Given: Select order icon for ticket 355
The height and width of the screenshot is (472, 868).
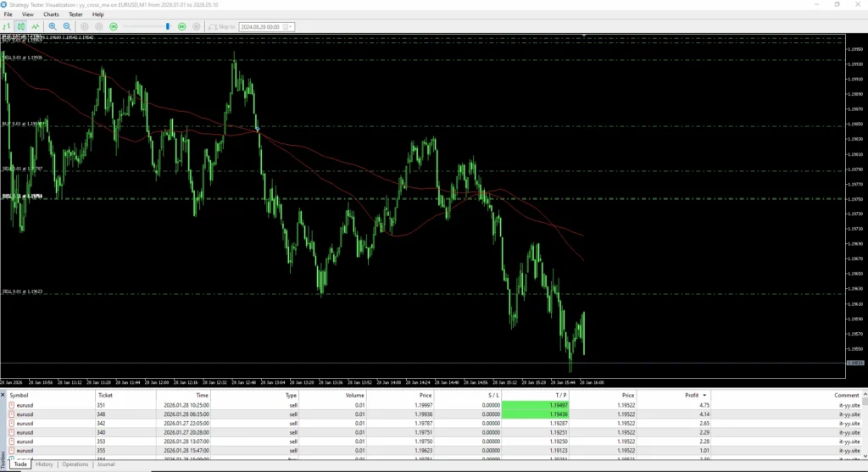Looking at the screenshot, I should coord(12,451).
